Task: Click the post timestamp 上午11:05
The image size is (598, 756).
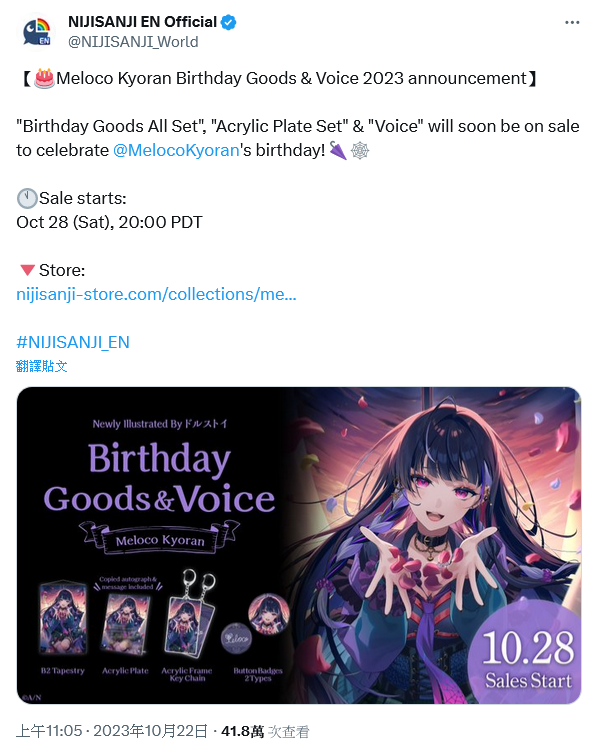Action: pyautogui.click(x=49, y=731)
